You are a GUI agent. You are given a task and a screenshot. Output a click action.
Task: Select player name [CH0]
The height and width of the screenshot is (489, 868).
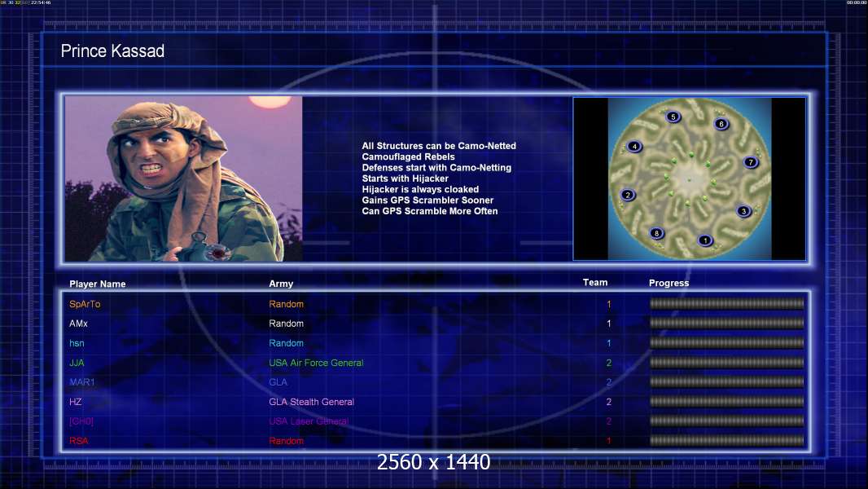click(81, 421)
